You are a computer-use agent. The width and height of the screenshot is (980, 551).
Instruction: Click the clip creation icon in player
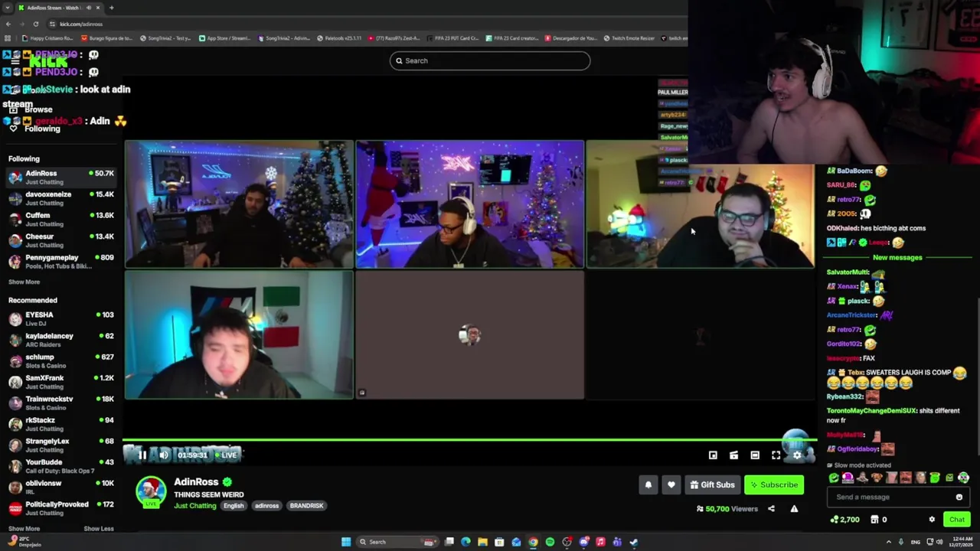click(x=733, y=455)
